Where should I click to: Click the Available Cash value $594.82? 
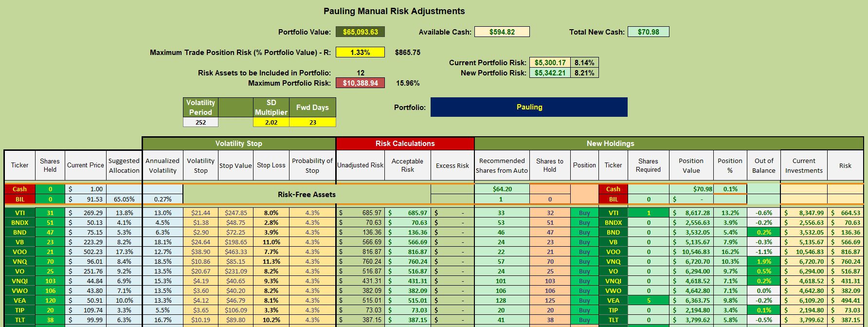click(502, 32)
